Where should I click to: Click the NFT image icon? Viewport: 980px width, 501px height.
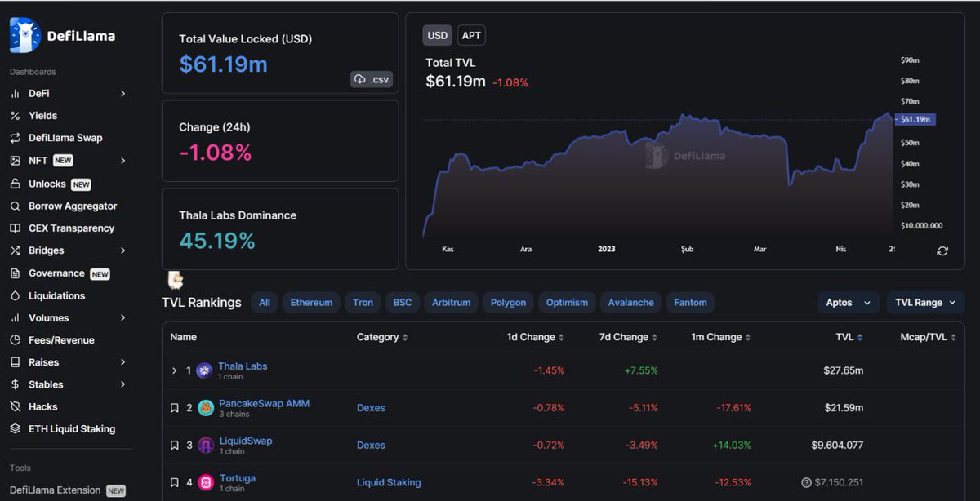15,161
